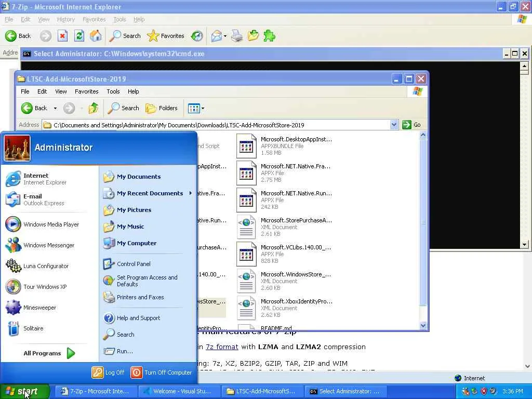This screenshot has height=399, width=532.
Task: Launch Windows Media Player from Start menu
Action: (x=49, y=224)
